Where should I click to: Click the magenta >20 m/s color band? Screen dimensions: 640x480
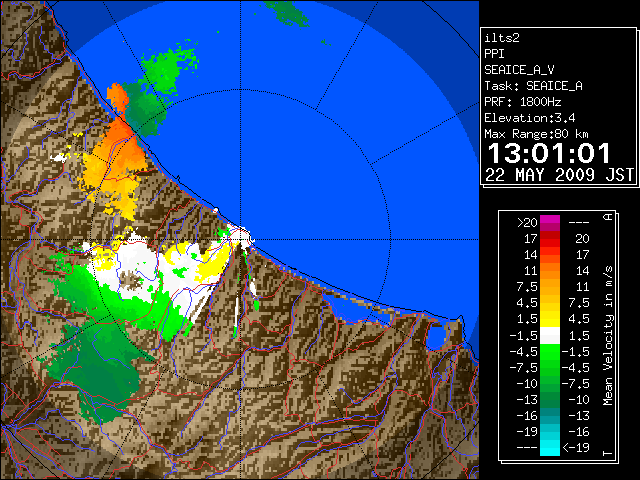[x=550, y=223]
